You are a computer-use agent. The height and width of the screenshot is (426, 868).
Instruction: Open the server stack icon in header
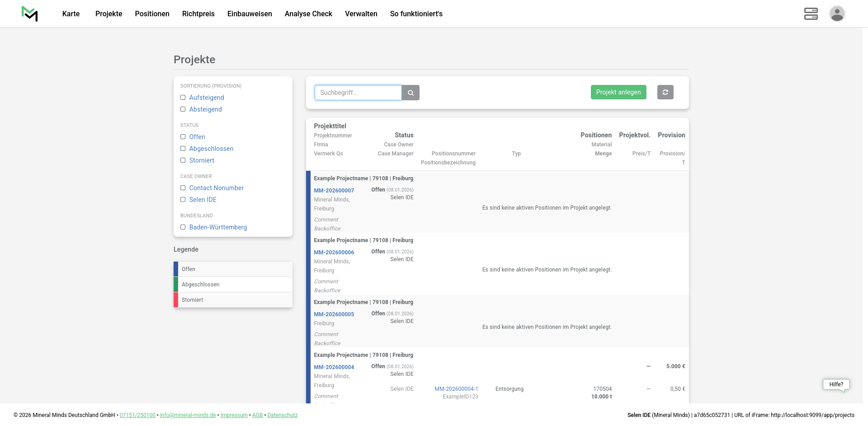click(x=811, y=14)
